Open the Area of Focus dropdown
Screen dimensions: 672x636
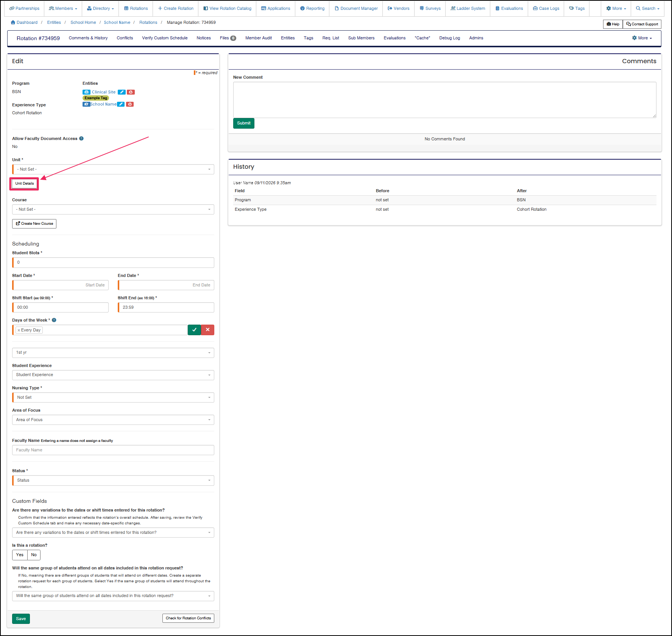pyautogui.click(x=113, y=420)
